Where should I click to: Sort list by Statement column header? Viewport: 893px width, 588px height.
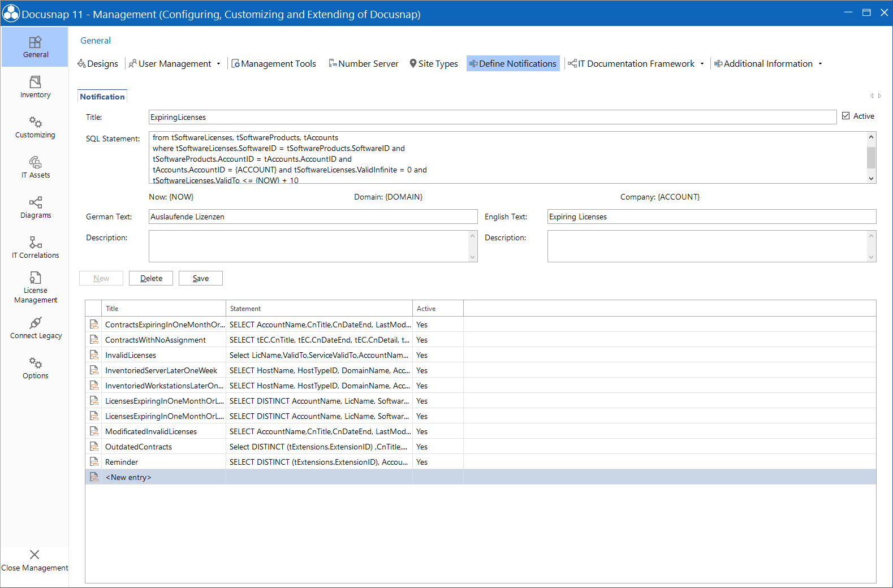(x=320, y=308)
